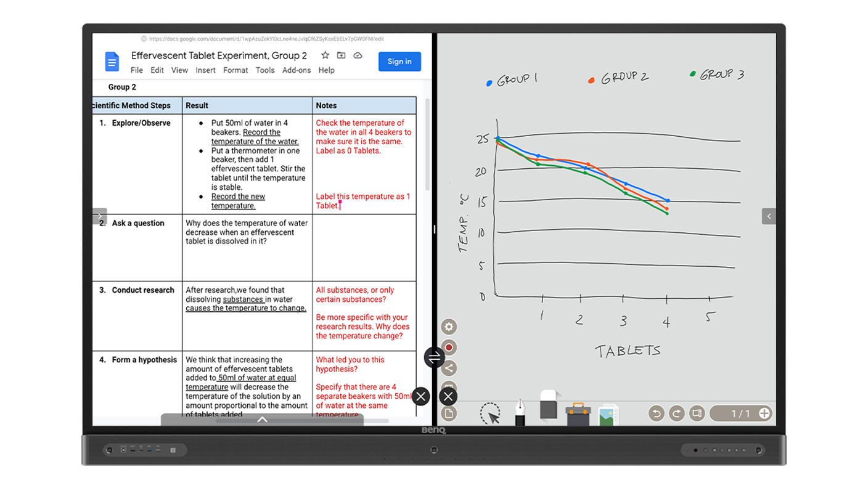Expand the right side panel arrow

(x=768, y=216)
